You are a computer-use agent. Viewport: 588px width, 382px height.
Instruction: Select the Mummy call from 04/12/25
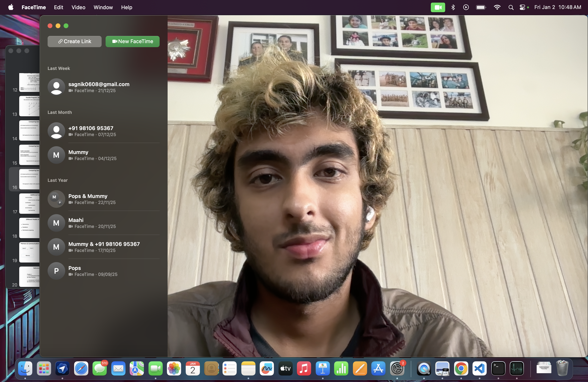(x=104, y=155)
